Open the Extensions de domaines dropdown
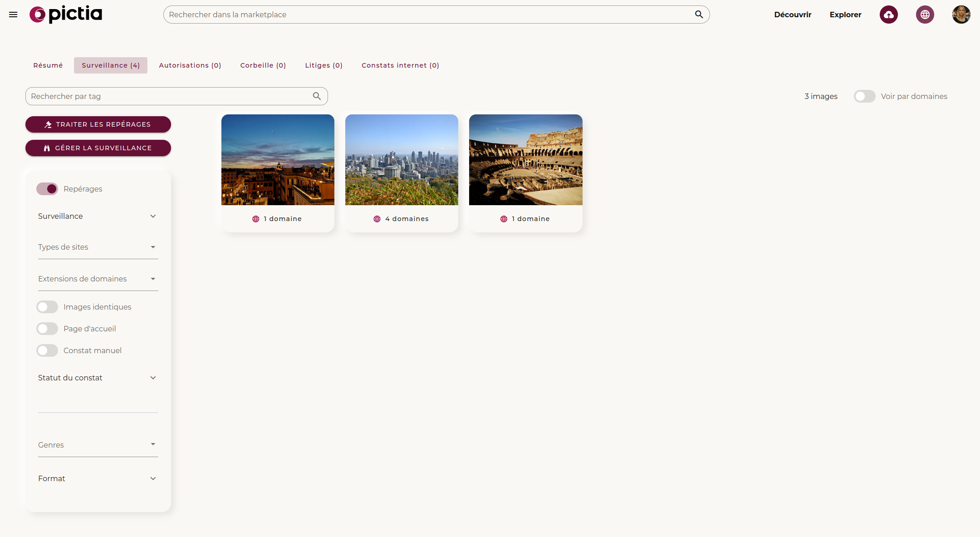980x537 pixels. pyautogui.click(x=98, y=279)
